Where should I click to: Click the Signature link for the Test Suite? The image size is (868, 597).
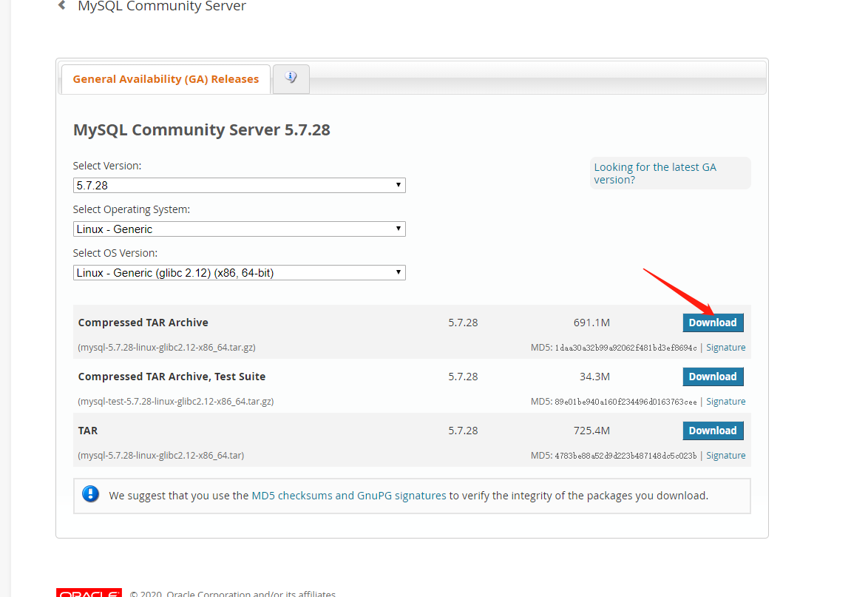click(x=725, y=401)
